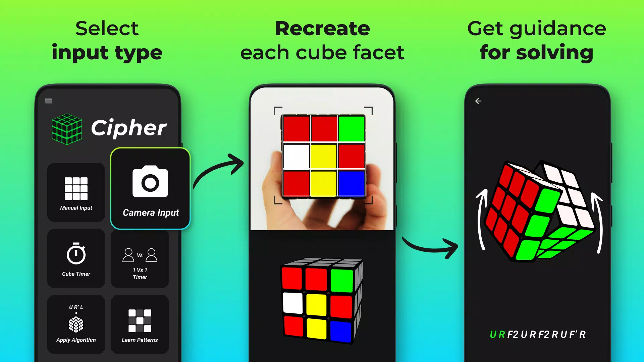644x362 pixels.
Task: Expand the navigation sidebar menu
Action: point(49,101)
